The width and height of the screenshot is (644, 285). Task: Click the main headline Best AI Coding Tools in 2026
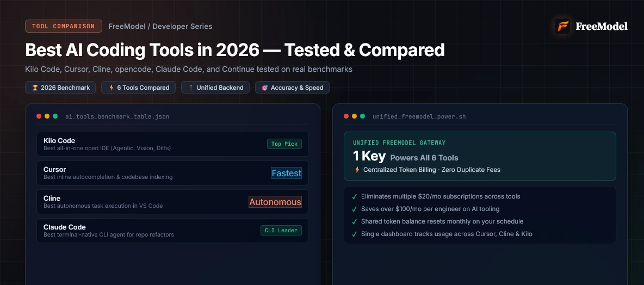234,50
